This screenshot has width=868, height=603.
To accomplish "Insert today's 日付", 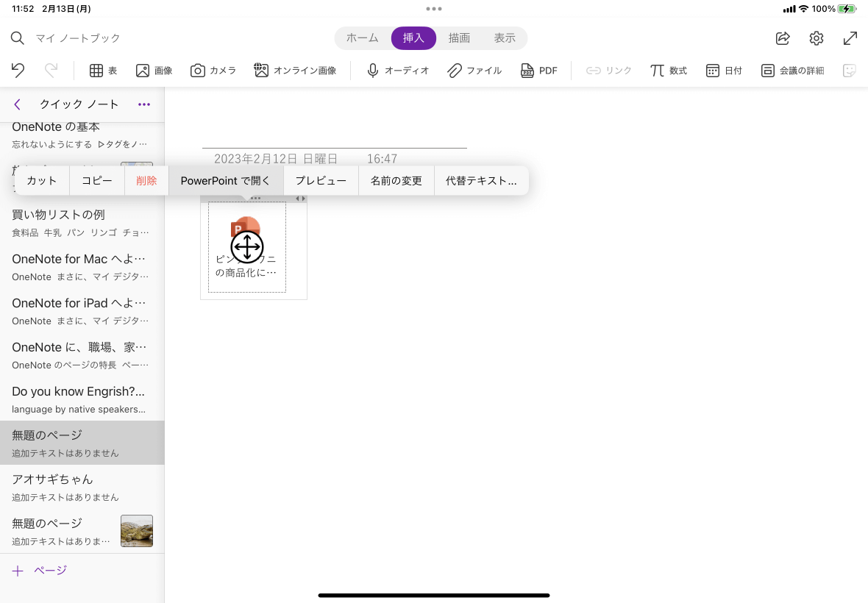I will click(724, 71).
